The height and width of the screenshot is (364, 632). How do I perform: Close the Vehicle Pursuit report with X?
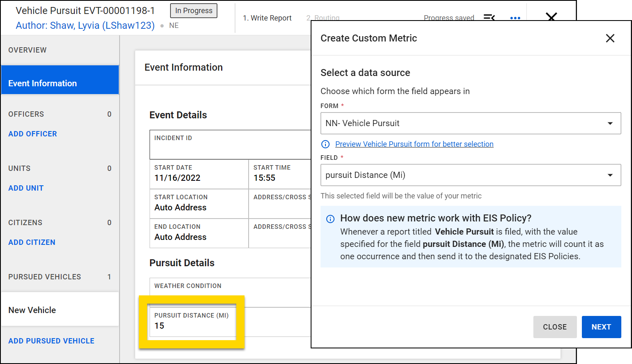pyautogui.click(x=551, y=16)
